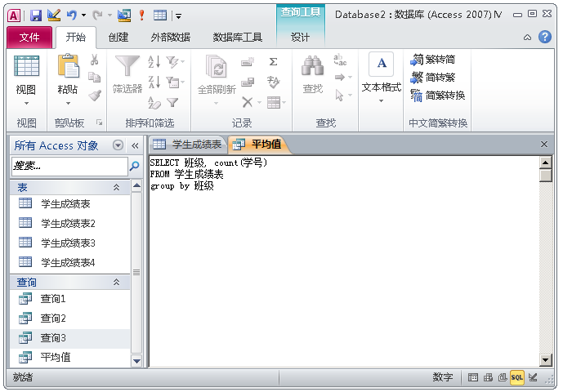Click the Advanced filter options icon
The image size is (563, 392).
(174, 82)
